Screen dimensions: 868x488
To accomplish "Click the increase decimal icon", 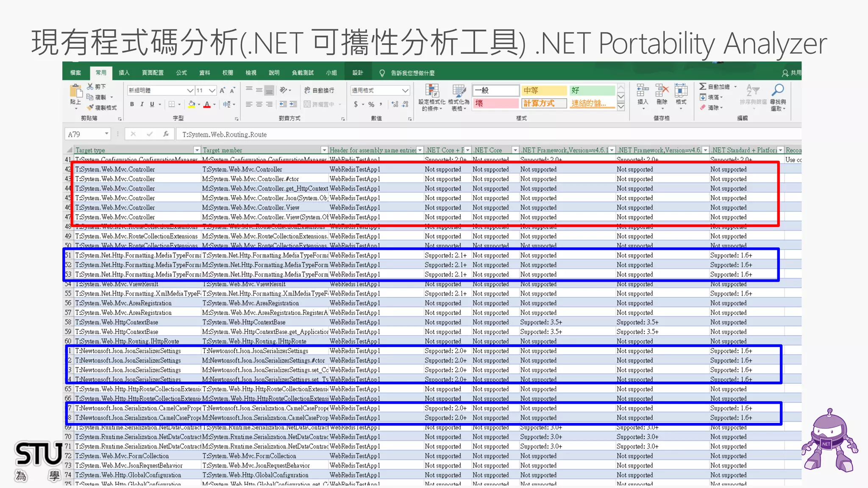I will point(395,104).
